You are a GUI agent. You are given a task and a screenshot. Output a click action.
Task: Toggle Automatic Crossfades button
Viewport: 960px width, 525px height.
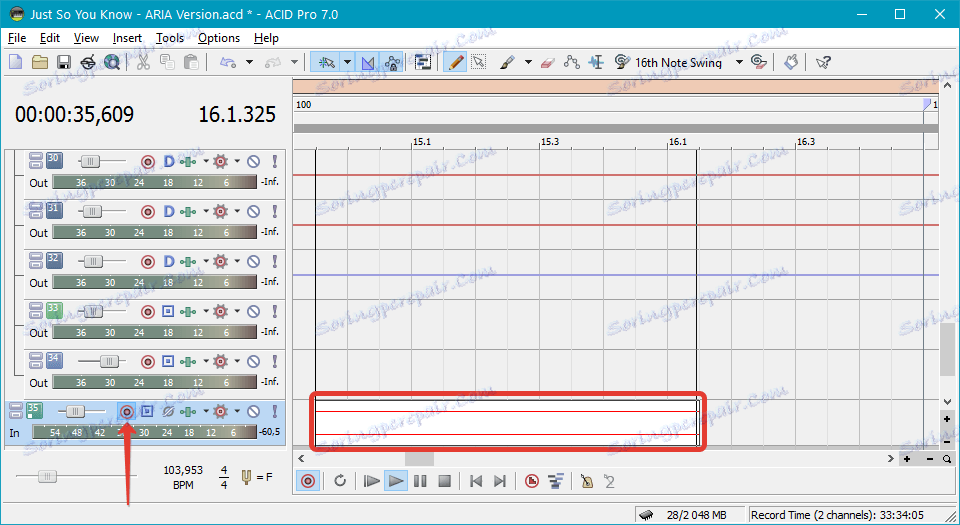pyautogui.click(x=368, y=62)
